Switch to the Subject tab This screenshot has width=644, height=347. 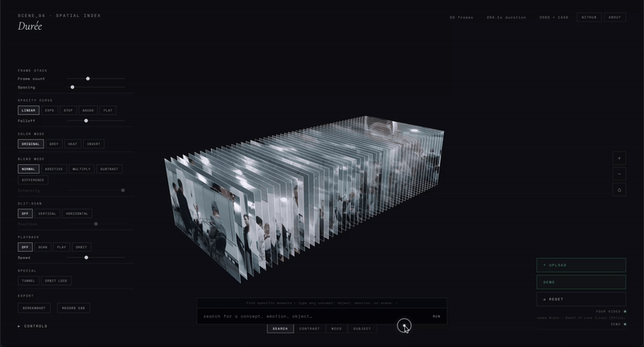point(361,328)
